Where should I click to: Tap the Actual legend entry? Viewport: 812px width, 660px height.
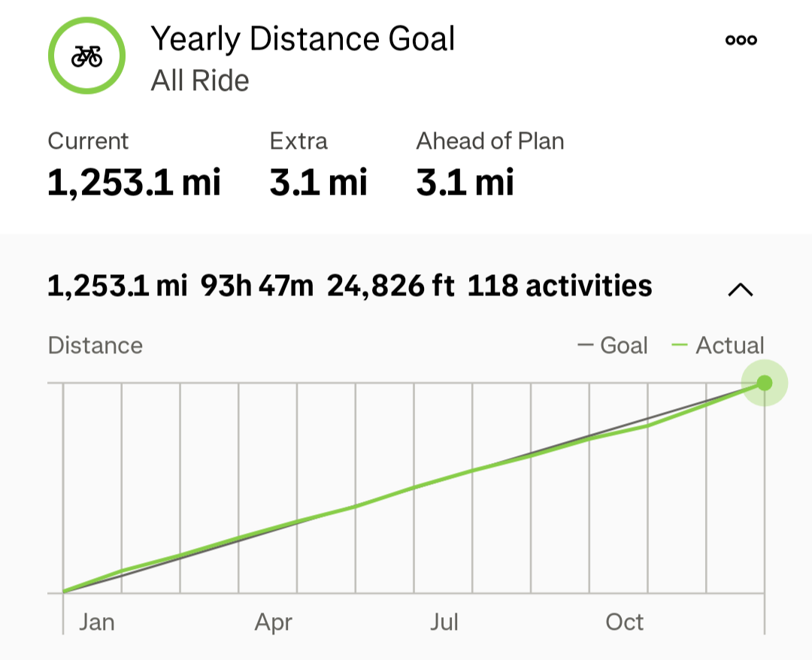tap(718, 345)
